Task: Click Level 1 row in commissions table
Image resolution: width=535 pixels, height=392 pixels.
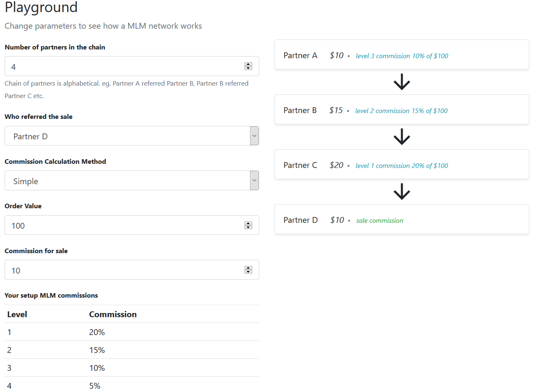Action: tap(131, 332)
